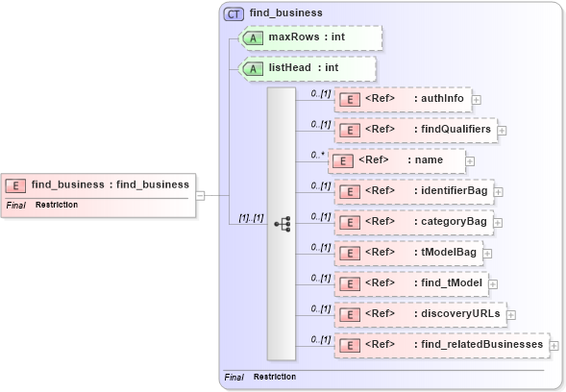Expand the find_tModel element

coord(493,284)
